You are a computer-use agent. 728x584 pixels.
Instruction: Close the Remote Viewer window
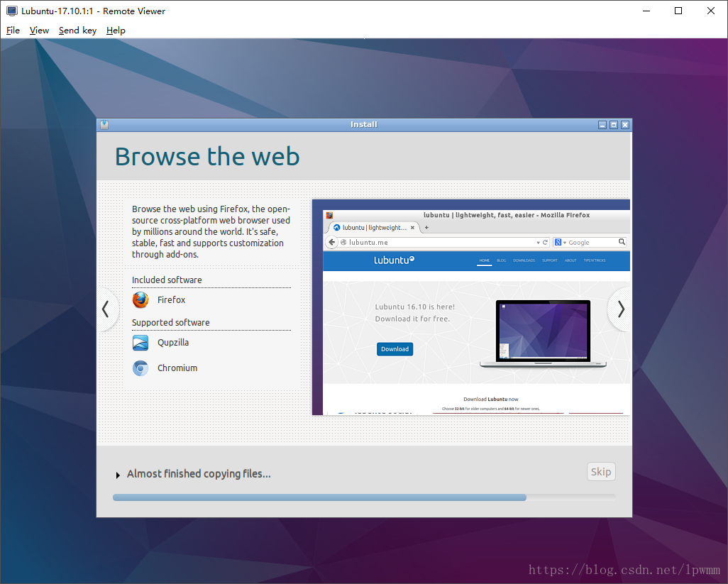coord(711,11)
